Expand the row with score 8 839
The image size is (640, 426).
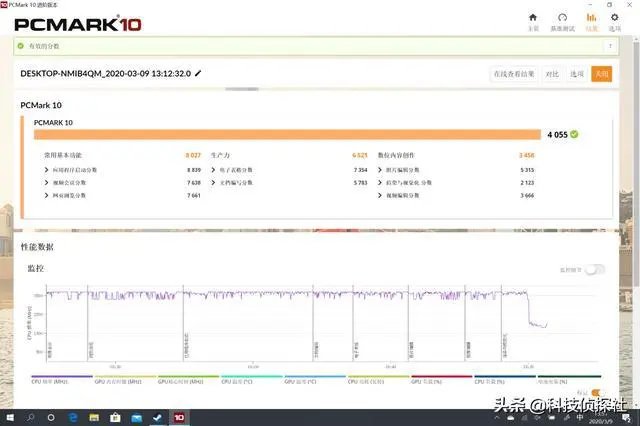click(47, 170)
